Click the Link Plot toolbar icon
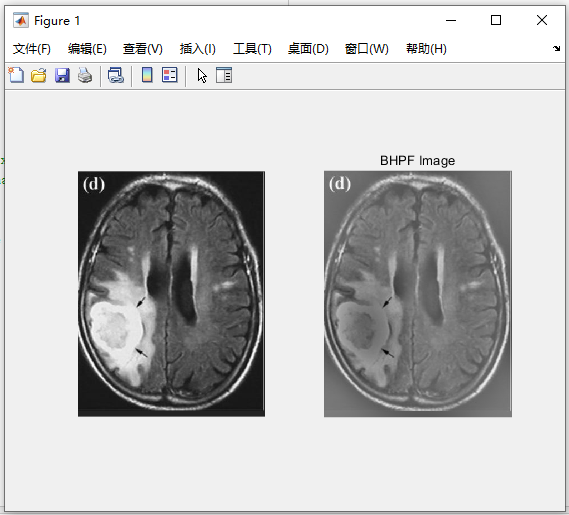Screen dimensions: 569x515 pos(116,75)
